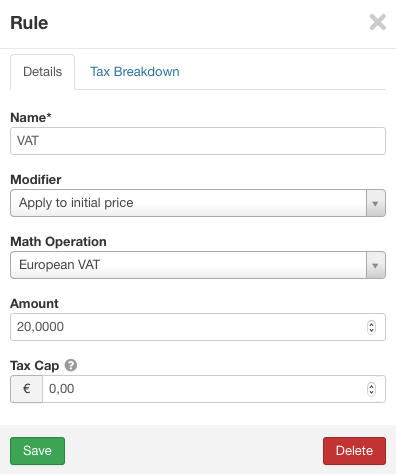Click the euro currency symbol addon
This screenshot has width=396, height=474.
click(x=27, y=389)
